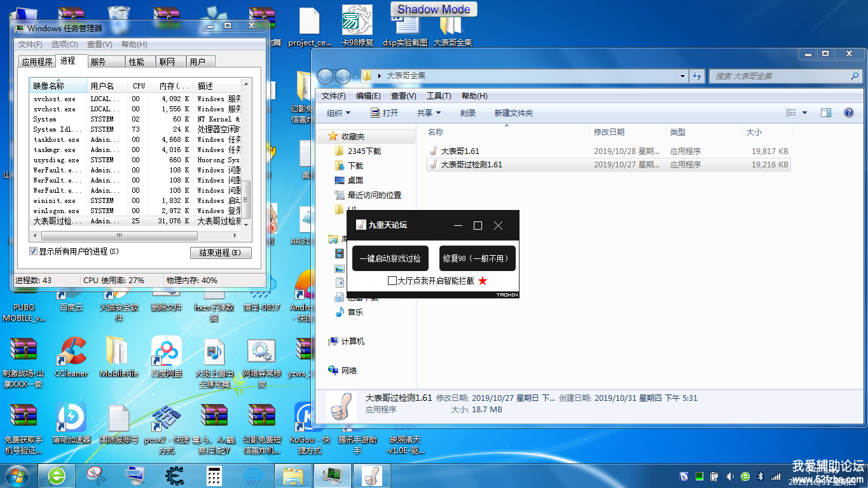Open the view options dropdown arrow in Explorer
The image size is (868, 488).
(804, 113)
